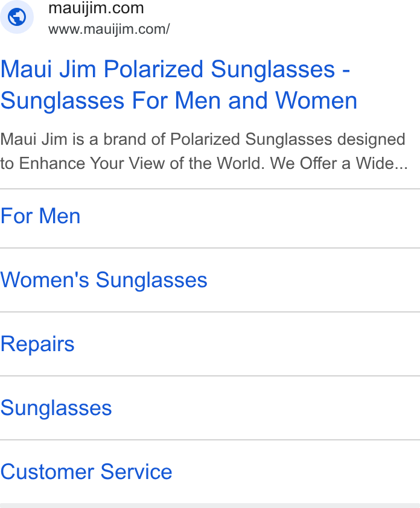The image size is (420, 508).
Task: Click the words "Sunglasses For Men and Women" in the title
Action: [179, 100]
